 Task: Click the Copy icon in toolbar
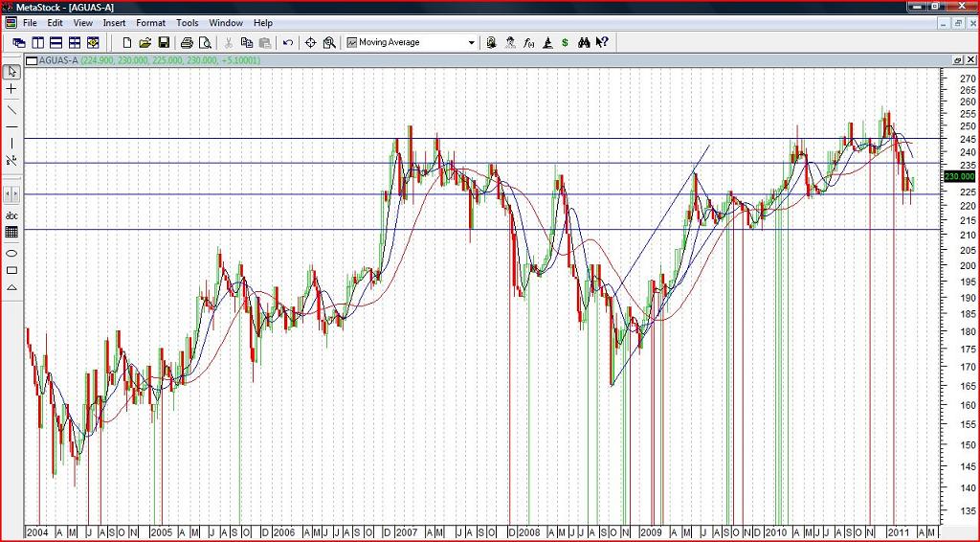[x=247, y=42]
